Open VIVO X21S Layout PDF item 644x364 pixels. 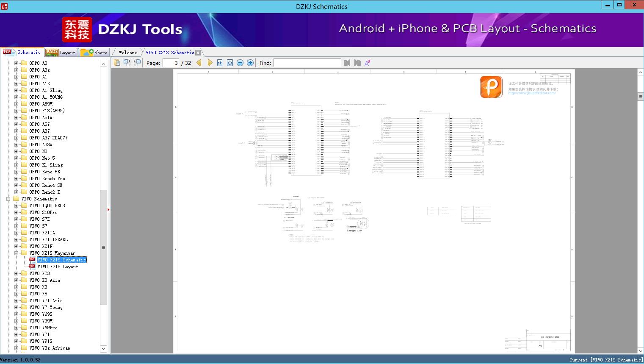tap(58, 267)
